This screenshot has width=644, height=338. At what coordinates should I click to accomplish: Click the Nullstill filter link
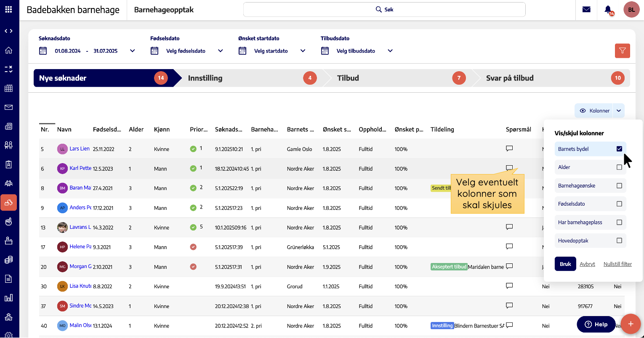point(617,264)
